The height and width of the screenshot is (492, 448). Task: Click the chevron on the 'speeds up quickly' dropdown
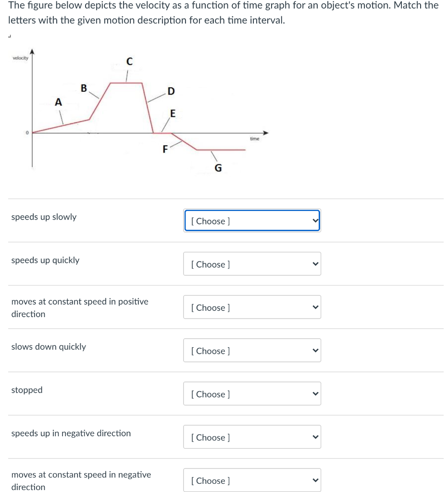click(x=315, y=264)
